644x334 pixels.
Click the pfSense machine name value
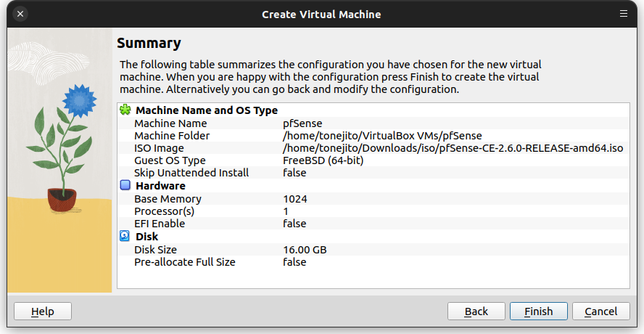point(302,123)
